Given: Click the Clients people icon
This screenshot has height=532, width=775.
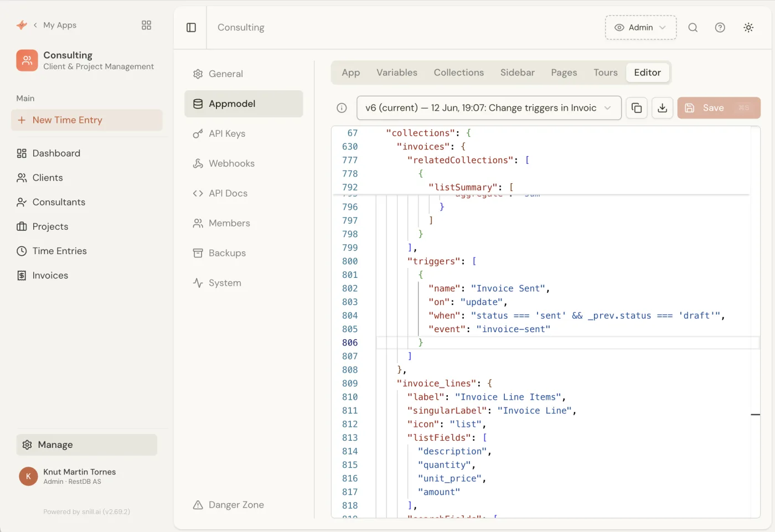Looking at the screenshot, I should coord(22,178).
